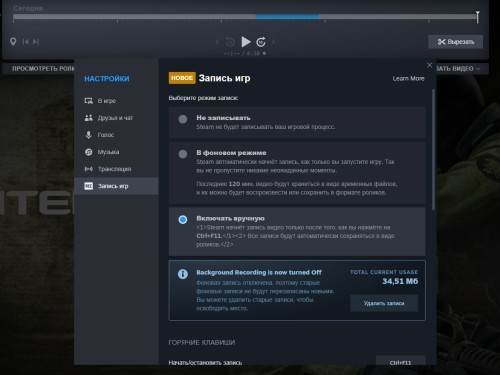Jump to previous marker on timeline
Screen dimensions: 500x375
(x=26, y=42)
